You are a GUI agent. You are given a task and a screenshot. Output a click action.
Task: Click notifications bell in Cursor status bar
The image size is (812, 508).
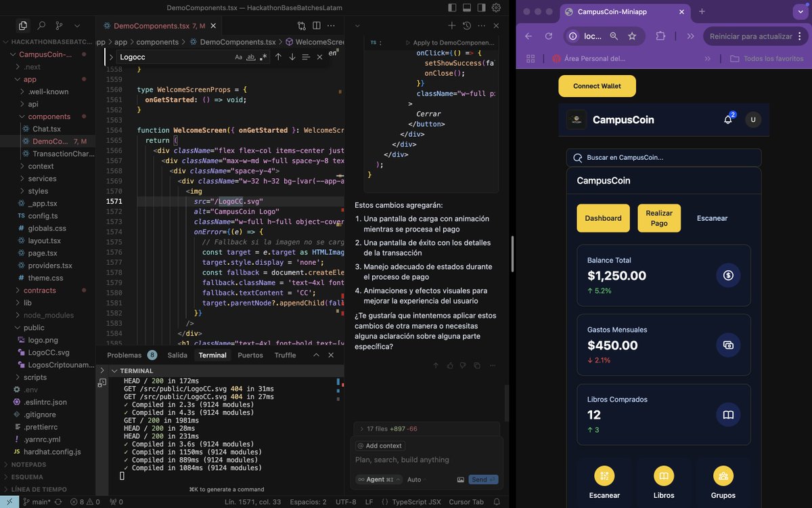[x=497, y=502]
